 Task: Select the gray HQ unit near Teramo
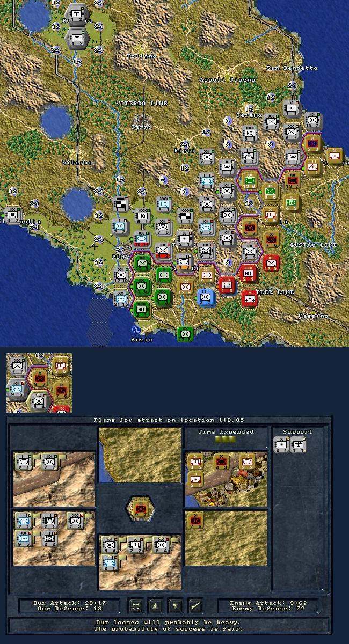coord(249,133)
